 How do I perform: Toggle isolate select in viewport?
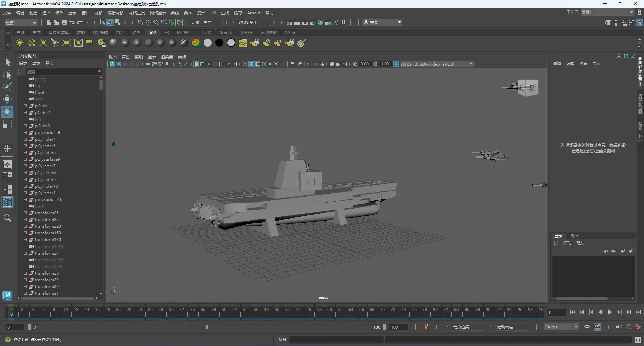click(x=322, y=64)
